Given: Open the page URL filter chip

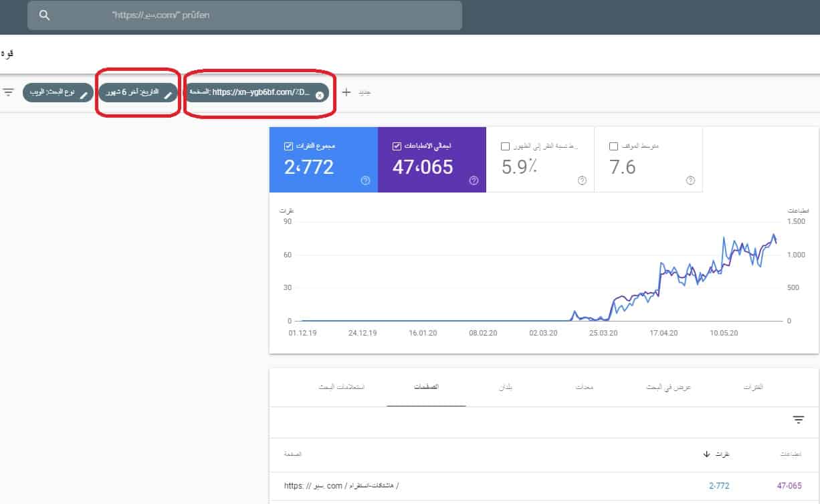Looking at the screenshot, I should tap(257, 93).
